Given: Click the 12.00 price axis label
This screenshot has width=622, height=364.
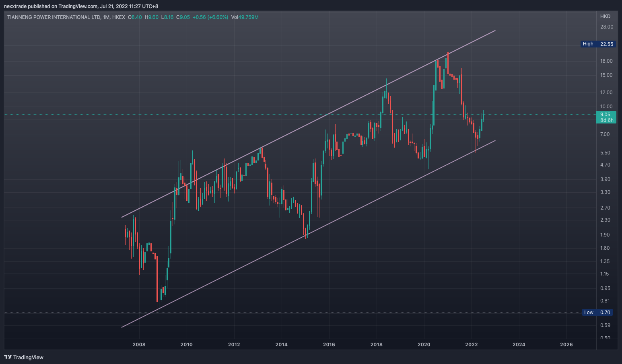Looking at the screenshot, I should (606, 93).
